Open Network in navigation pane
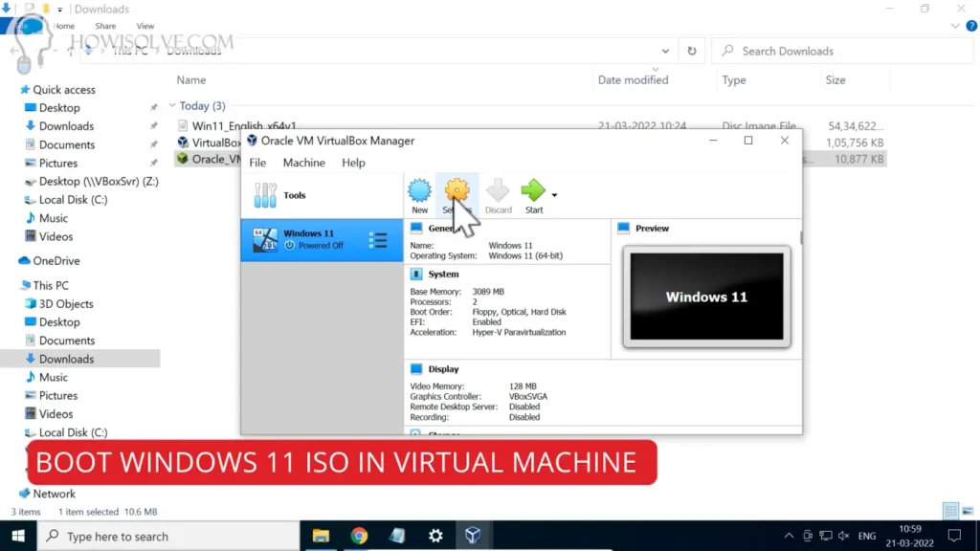 [x=54, y=495]
